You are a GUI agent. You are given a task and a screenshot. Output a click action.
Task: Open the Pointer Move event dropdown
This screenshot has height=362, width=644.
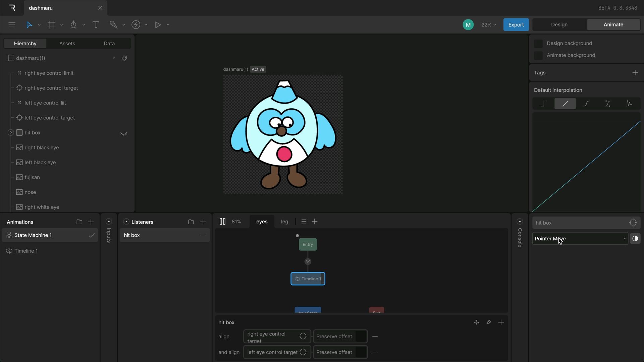pyautogui.click(x=580, y=239)
